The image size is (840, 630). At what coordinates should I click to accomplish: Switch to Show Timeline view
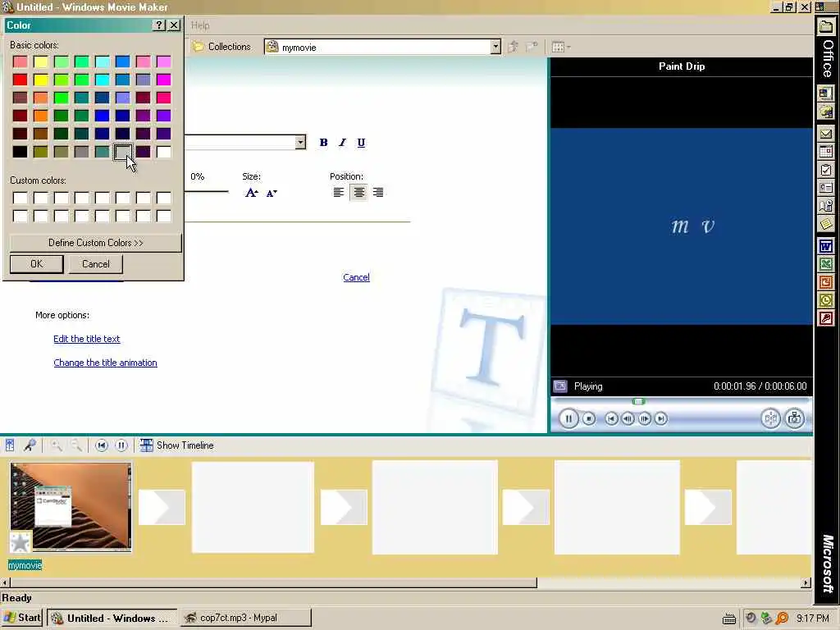coord(177,445)
